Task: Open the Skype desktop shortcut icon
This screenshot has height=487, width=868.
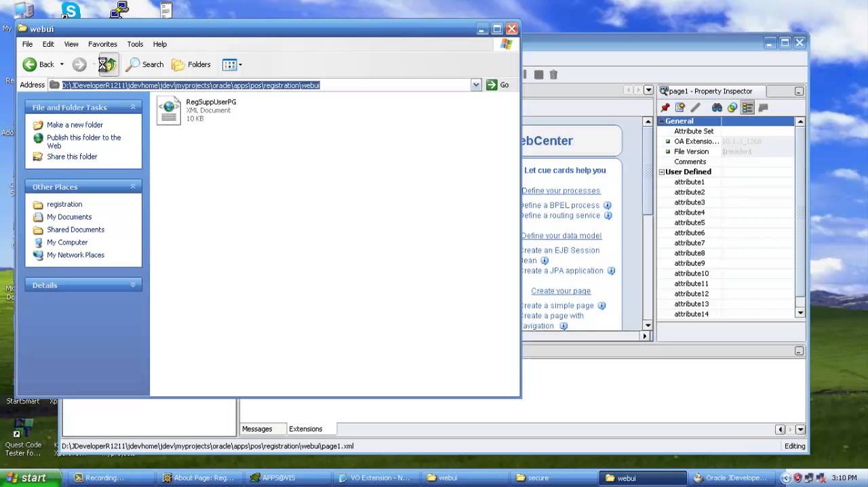Action: (x=71, y=10)
